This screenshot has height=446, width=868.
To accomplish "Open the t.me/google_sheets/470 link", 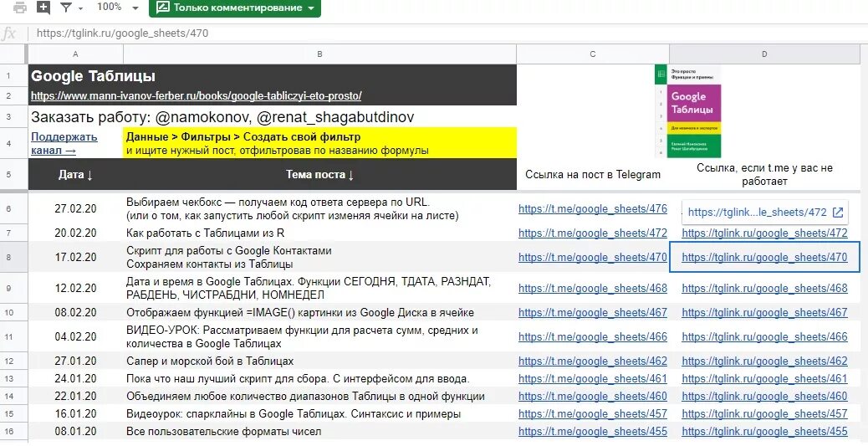I will (x=593, y=257).
